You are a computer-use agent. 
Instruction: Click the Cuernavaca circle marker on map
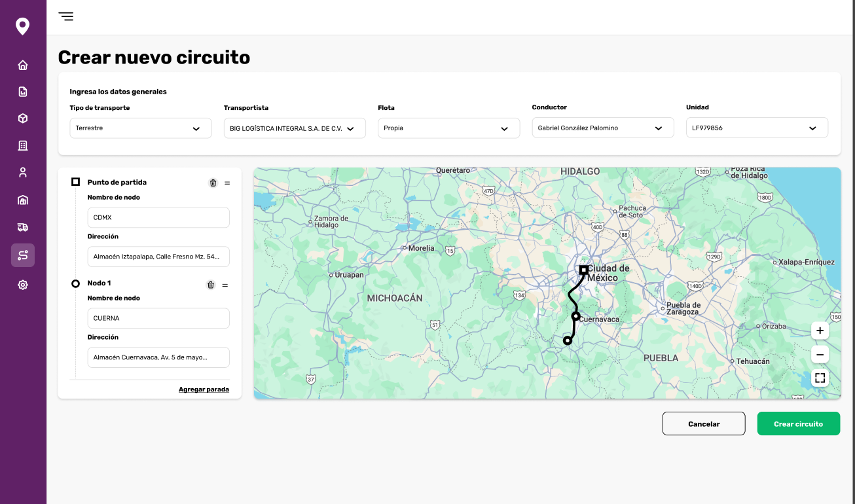(x=576, y=316)
